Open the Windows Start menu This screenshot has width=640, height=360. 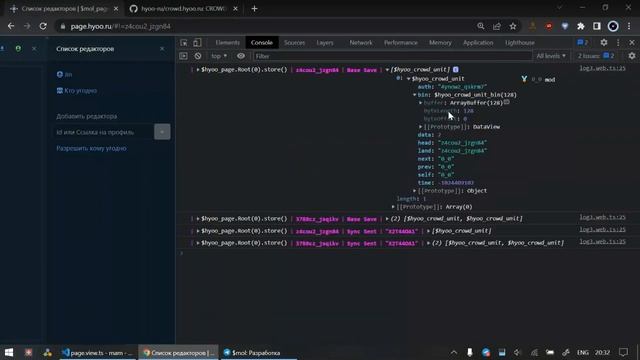tap(9, 353)
